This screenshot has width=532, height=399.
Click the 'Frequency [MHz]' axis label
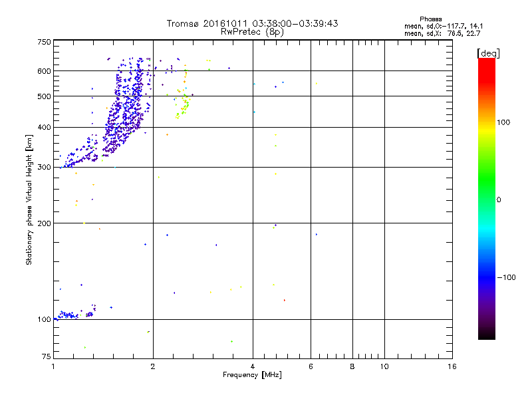pos(252,375)
